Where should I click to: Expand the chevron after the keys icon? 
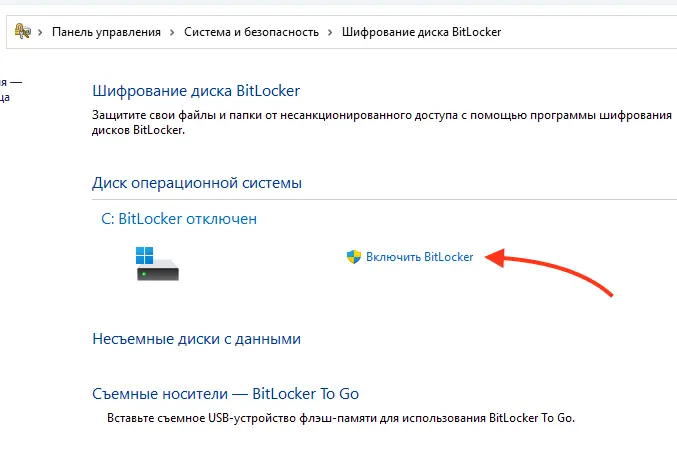click(41, 32)
